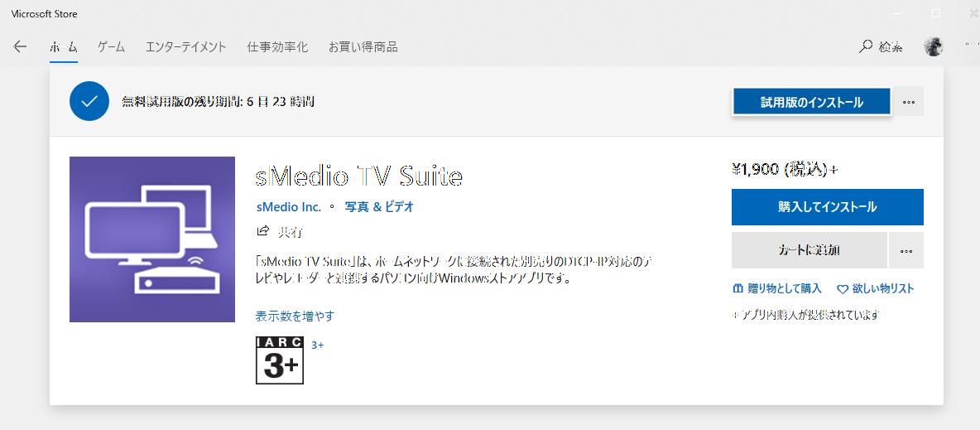The width and height of the screenshot is (980, 430).
Task: Go to the お買い得商品 tab
Action: [363, 47]
